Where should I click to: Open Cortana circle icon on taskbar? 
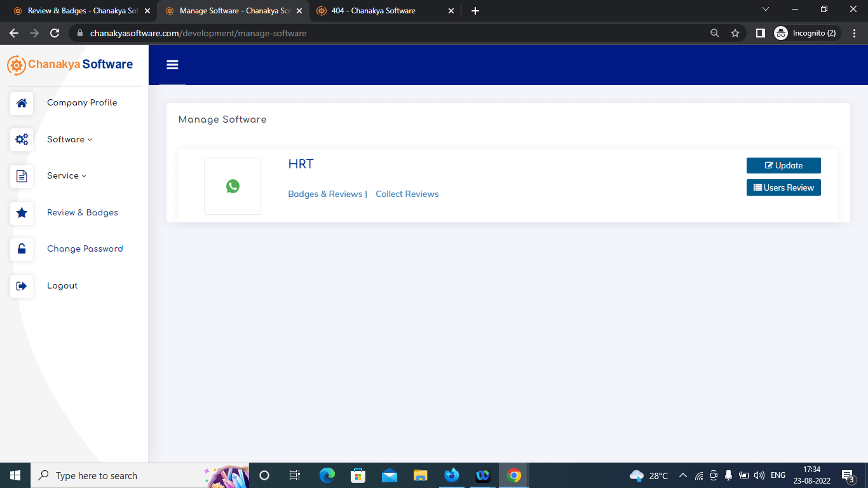[x=264, y=475]
